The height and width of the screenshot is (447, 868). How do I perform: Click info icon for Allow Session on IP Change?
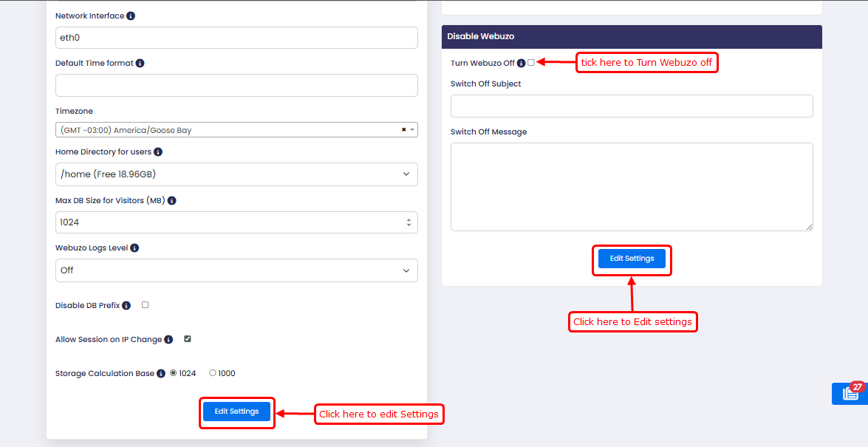tap(168, 340)
